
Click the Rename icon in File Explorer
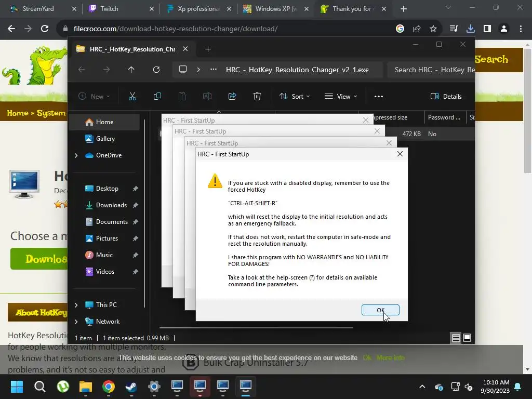coord(207,96)
